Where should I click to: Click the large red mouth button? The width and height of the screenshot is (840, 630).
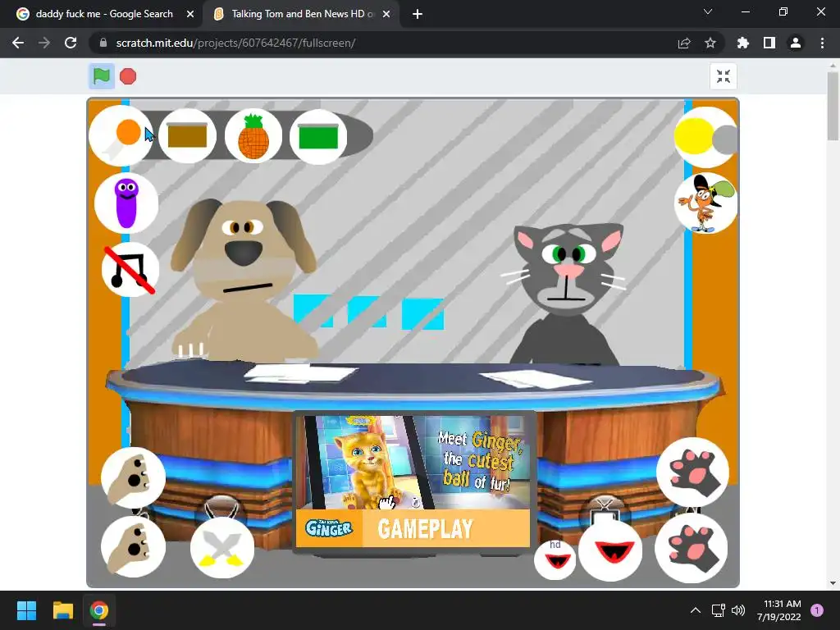(x=610, y=550)
